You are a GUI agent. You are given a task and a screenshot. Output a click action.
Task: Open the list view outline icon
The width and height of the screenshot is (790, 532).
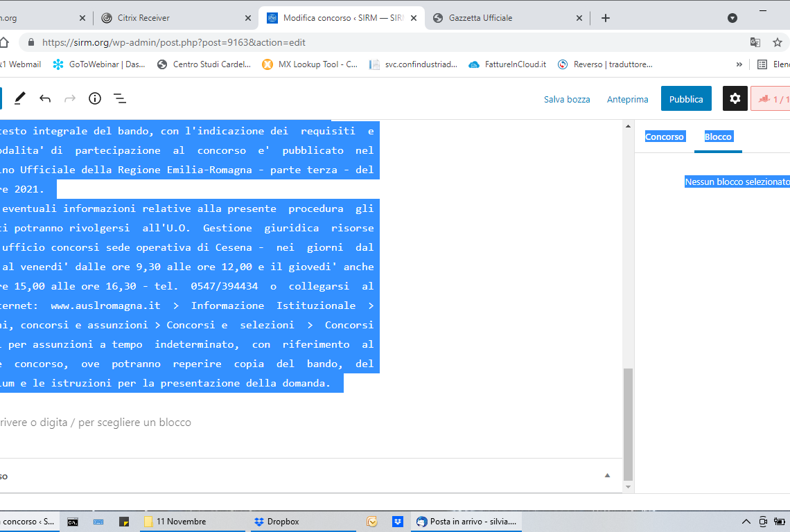click(x=120, y=98)
